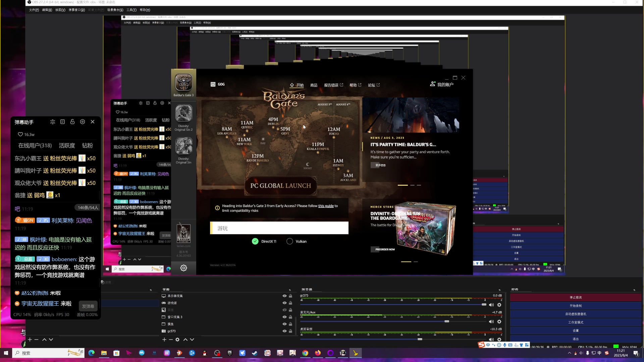Screen dimensions: 644x362
Task: Select the Vulkan radio option
Action: click(x=290, y=241)
